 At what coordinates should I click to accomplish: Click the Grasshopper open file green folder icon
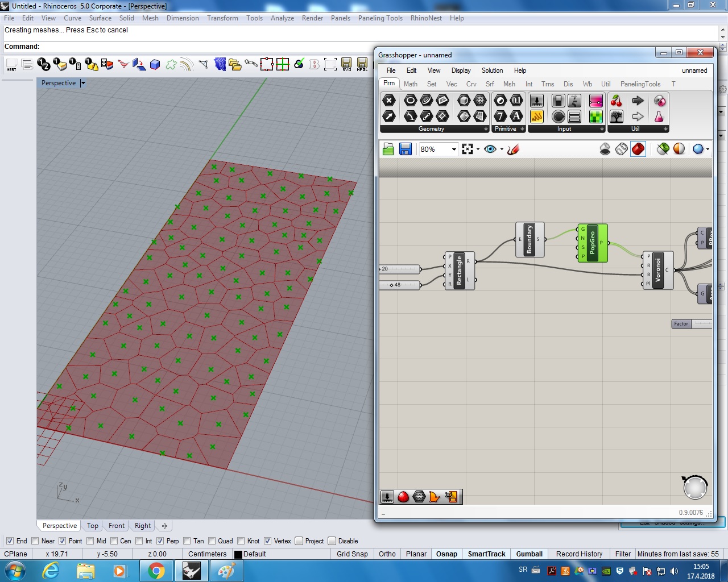pos(388,149)
